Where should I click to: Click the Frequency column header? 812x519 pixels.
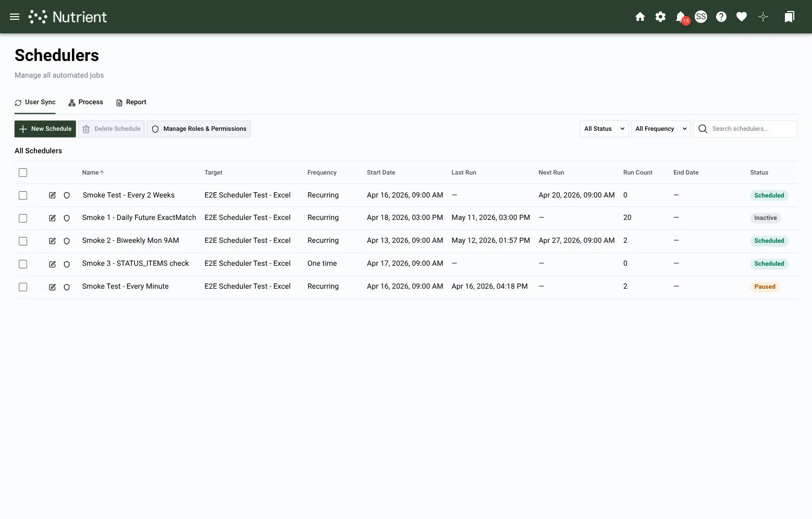[322, 172]
